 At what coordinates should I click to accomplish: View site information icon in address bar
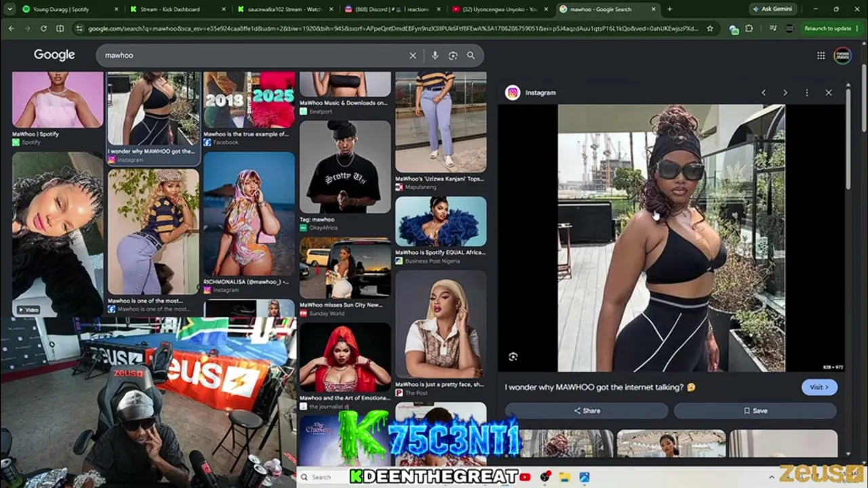79,28
